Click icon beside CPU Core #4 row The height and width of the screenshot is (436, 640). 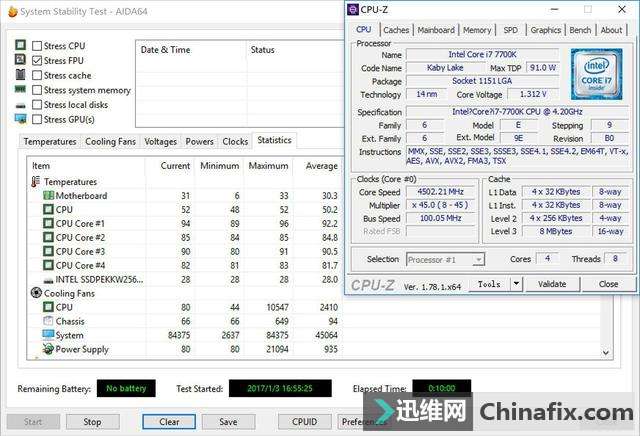tap(49, 265)
